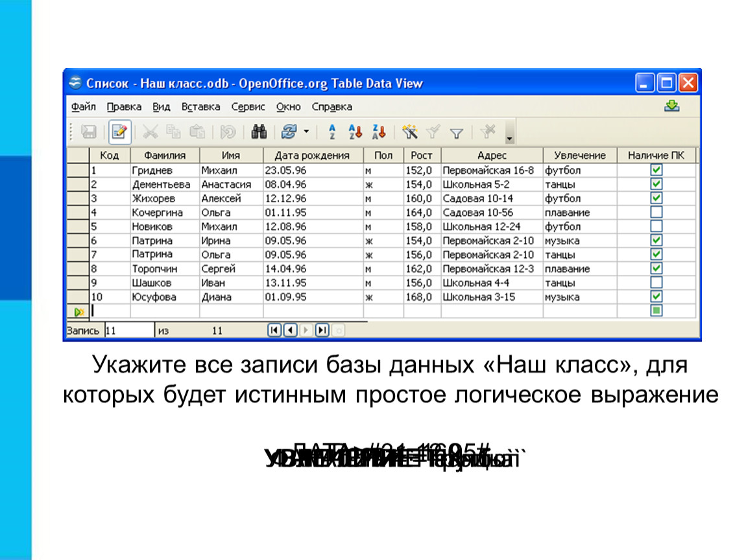Click the empty Код cell in new row

[x=110, y=311]
